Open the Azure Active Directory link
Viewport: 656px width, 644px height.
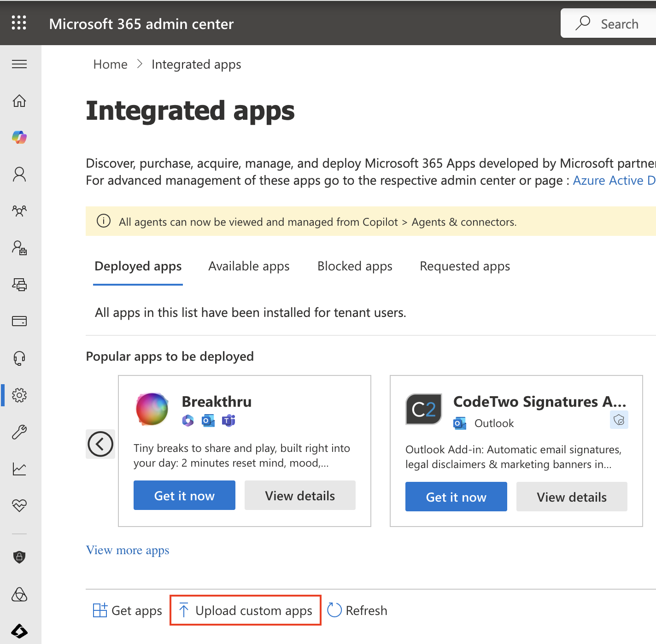point(614,180)
